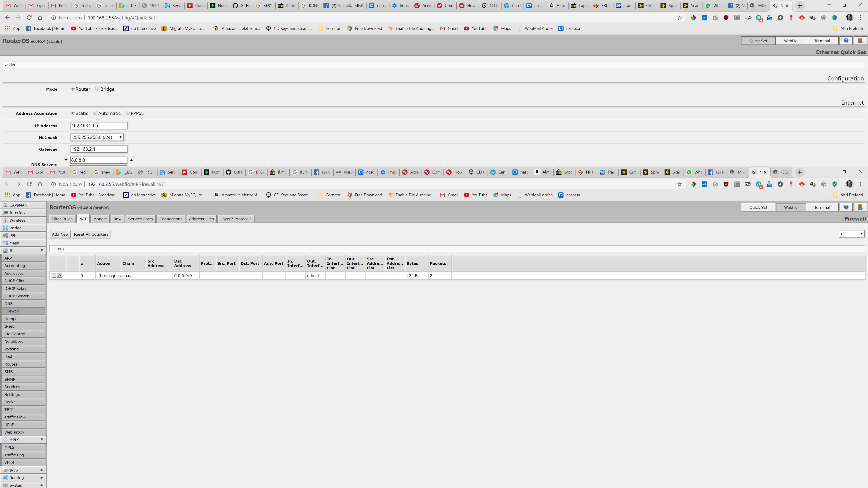Click the Mesh icon in the sidebar
Viewport: 868px width, 488px height.
point(5,243)
